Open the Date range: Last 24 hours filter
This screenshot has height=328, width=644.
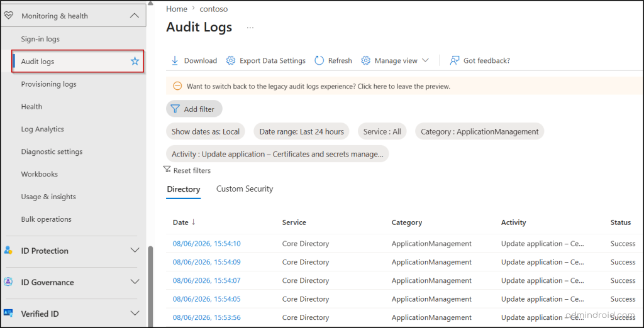(x=301, y=132)
